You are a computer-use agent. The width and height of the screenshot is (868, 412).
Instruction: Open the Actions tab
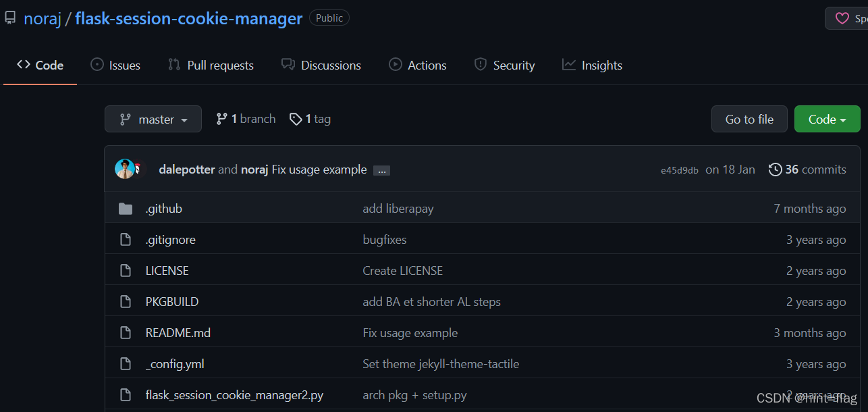click(x=418, y=66)
